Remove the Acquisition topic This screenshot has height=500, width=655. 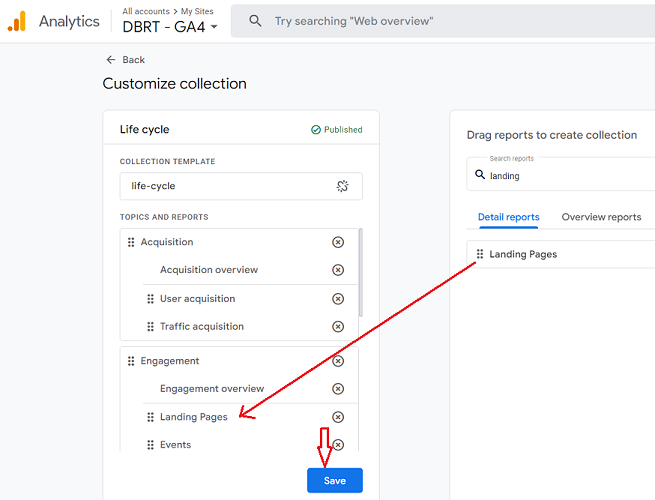(338, 242)
